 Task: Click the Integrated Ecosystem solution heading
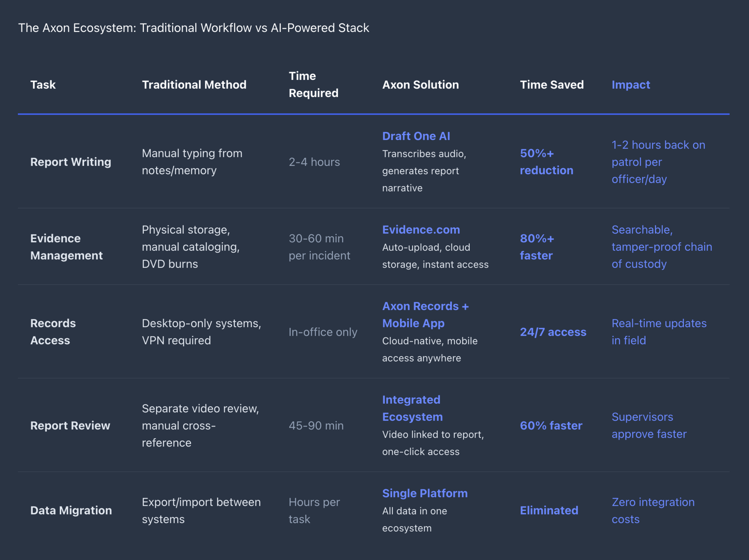point(412,408)
